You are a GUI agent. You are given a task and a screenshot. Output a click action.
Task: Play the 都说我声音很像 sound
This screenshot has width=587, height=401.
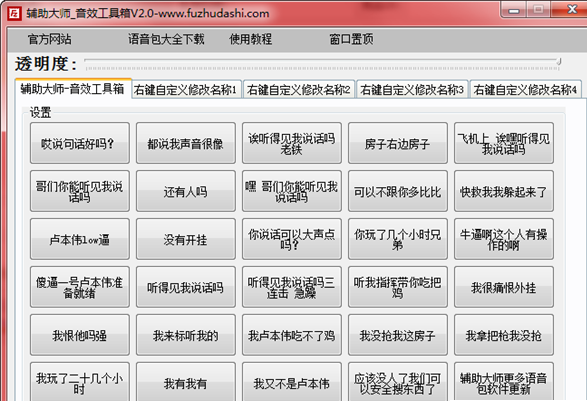point(186,143)
